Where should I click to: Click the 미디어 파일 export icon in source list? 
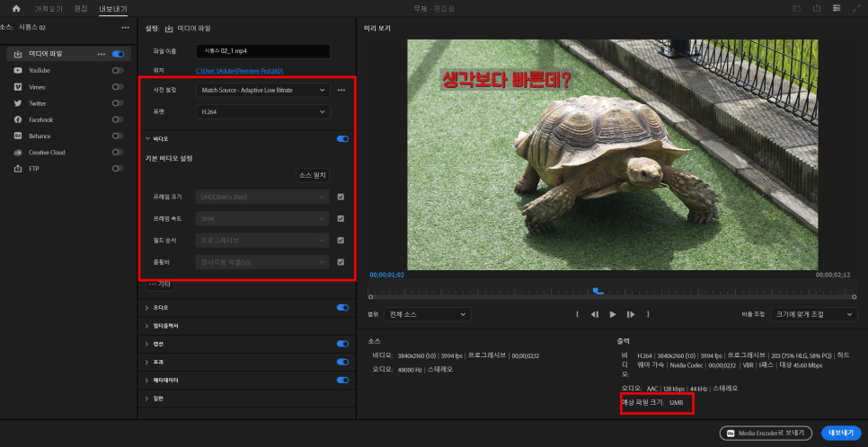(18, 54)
